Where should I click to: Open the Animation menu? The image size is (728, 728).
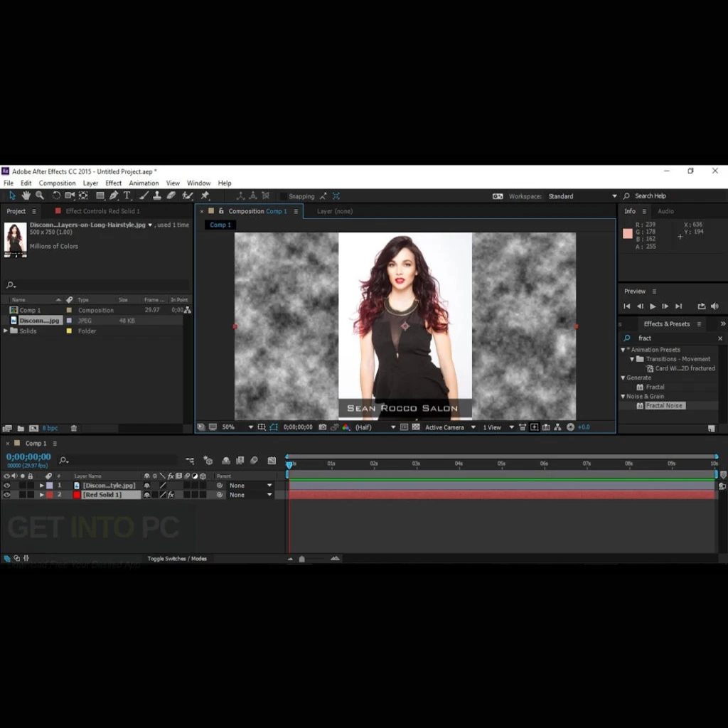144,183
